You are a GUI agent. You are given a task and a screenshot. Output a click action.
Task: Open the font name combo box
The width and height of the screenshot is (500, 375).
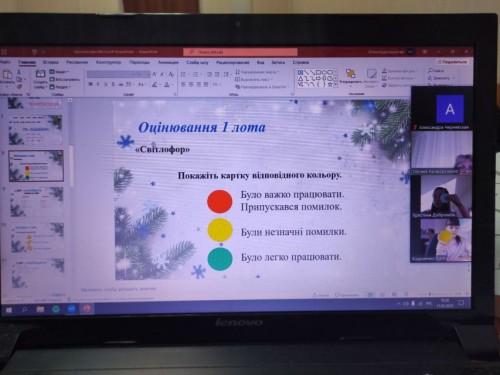coord(110,74)
